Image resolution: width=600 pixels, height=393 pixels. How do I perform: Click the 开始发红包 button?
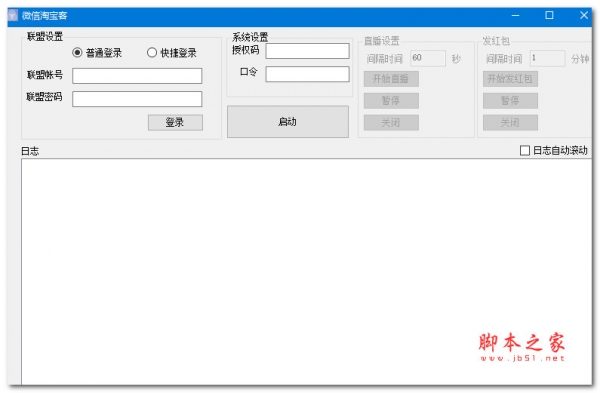coord(510,79)
